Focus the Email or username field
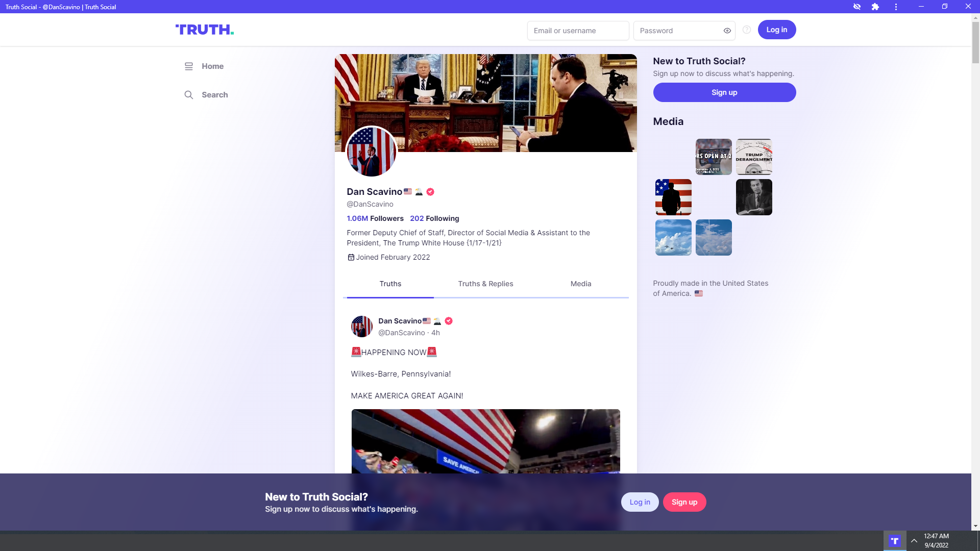Viewport: 980px width, 551px height. pos(578,31)
